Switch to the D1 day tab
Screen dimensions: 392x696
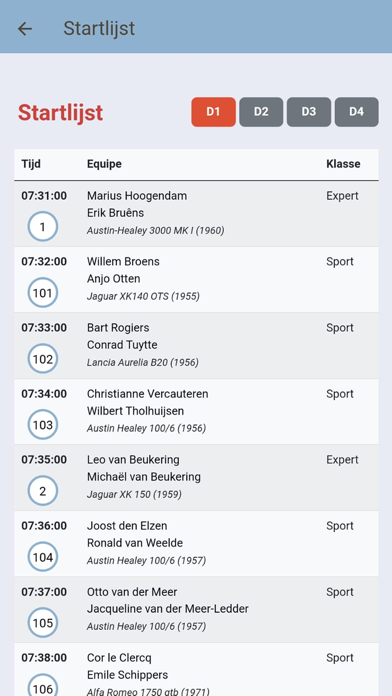pyautogui.click(x=214, y=112)
